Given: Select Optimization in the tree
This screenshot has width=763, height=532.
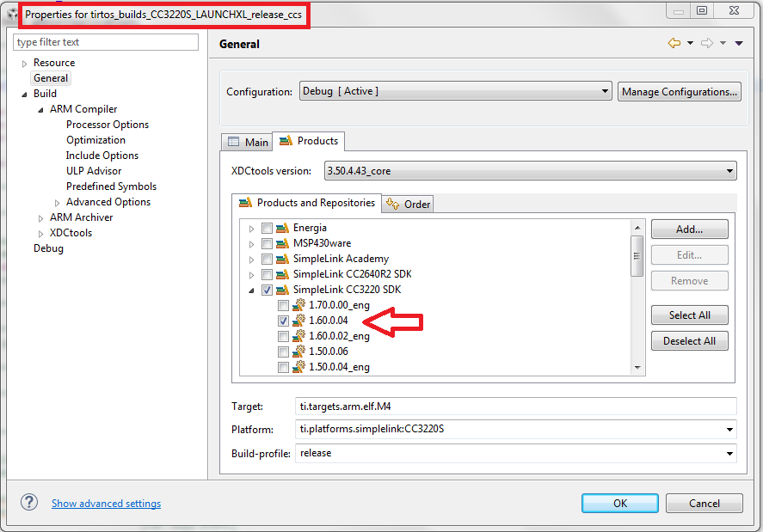Looking at the screenshot, I should [95, 140].
